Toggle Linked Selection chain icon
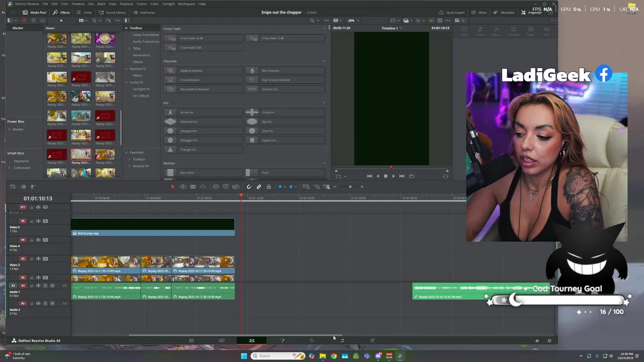 (x=259, y=187)
